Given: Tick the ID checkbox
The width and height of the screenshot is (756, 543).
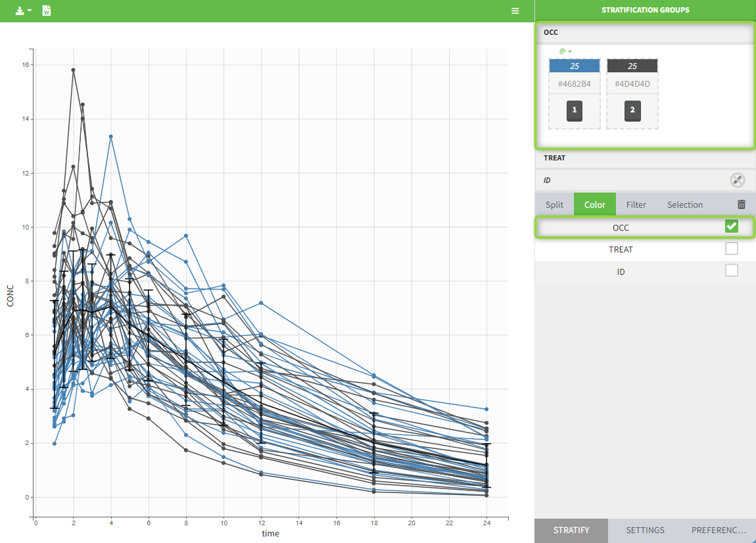Looking at the screenshot, I should pos(731,270).
